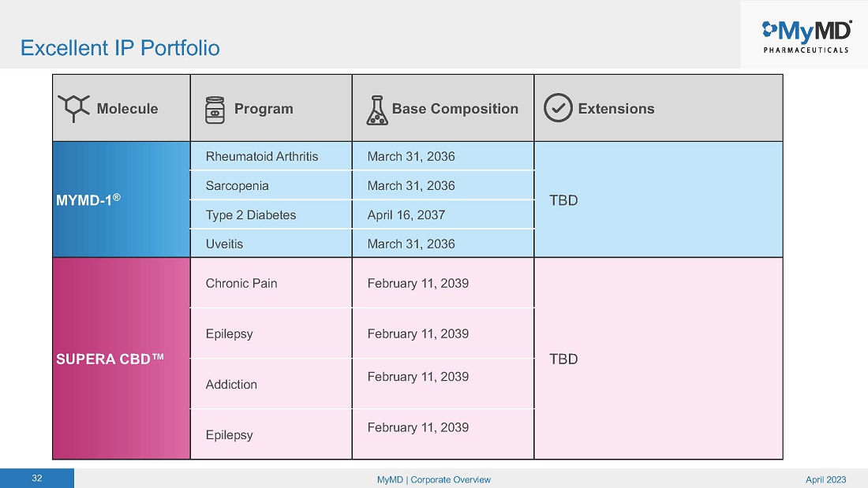Click the Type 2 Diabetes entry
The width and height of the screenshot is (868, 488).
[251, 214]
